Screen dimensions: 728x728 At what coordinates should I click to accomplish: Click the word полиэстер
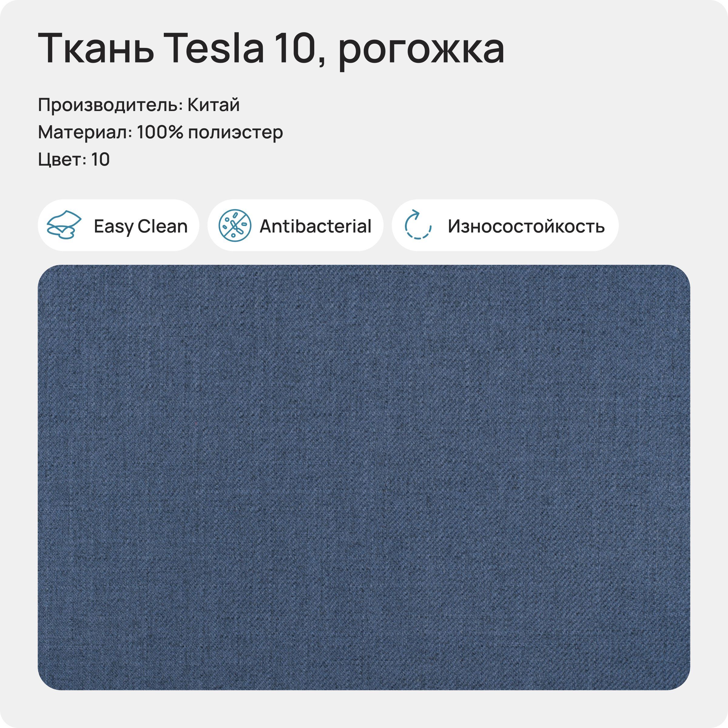click(235, 133)
